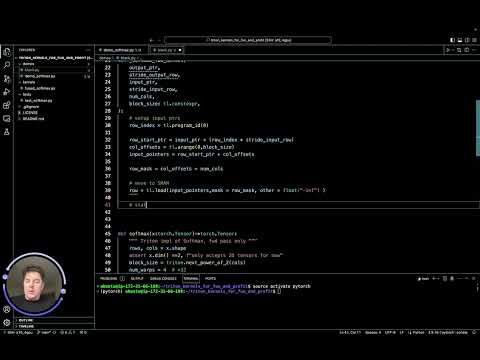Kill the terminal with trash icon
480x360 pixels.
[x=452, y=278]
